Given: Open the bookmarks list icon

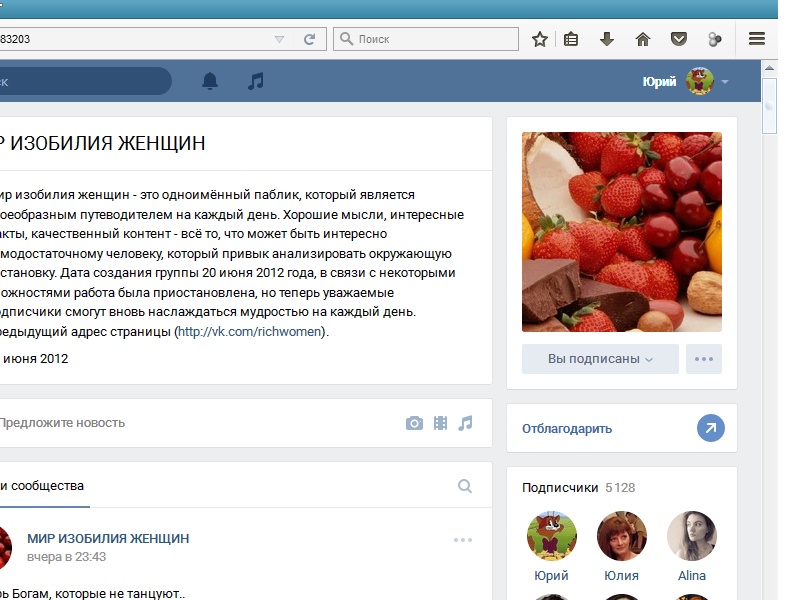Looking at the screenshot, I should [571, 39].
